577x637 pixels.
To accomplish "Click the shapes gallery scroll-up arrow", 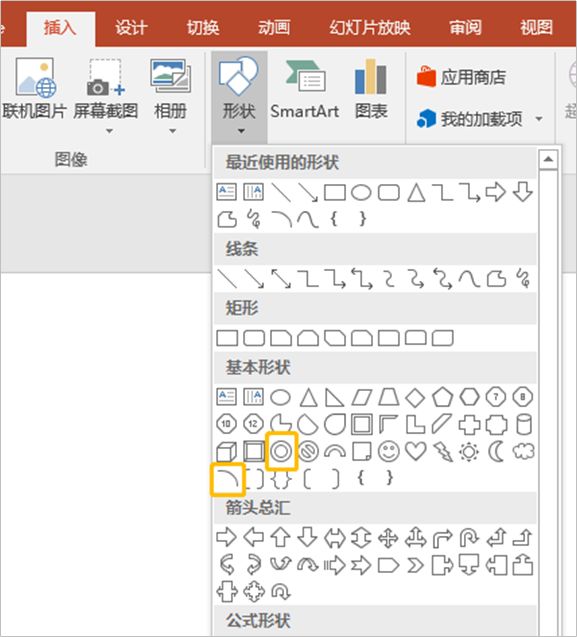I will 548,159.
